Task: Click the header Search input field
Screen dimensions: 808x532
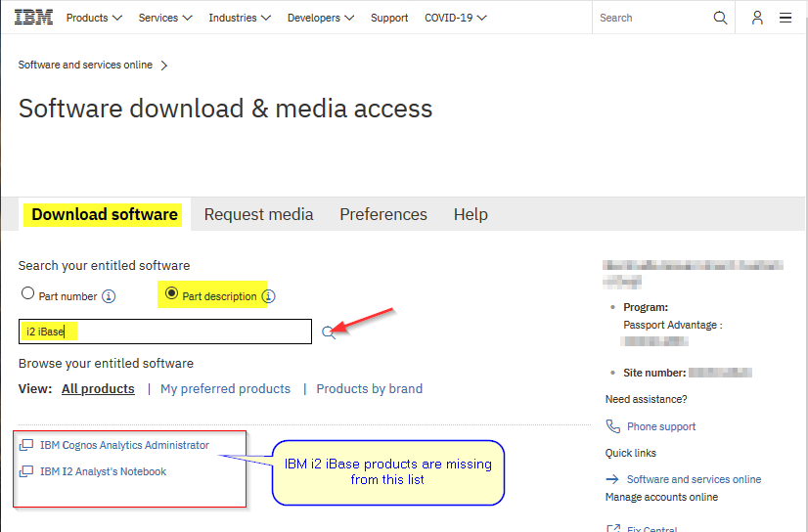Action: click(651, 18)
